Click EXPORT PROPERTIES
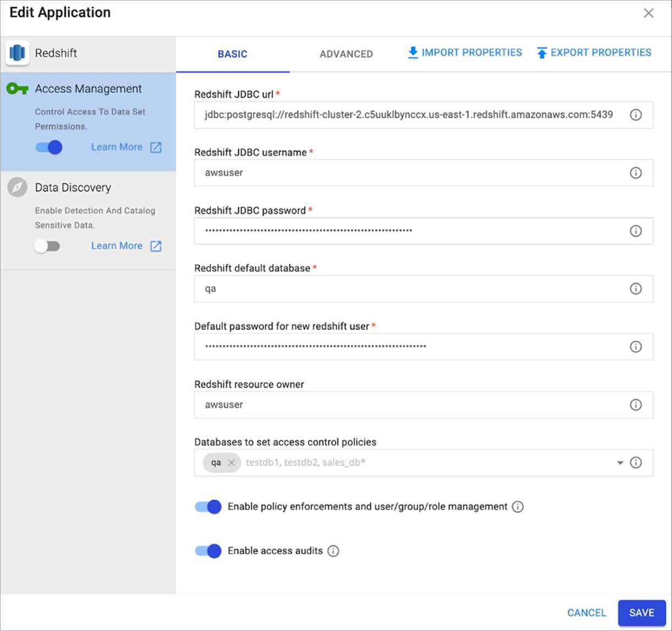This screenshot has width=672, height=631. (594, 53)
